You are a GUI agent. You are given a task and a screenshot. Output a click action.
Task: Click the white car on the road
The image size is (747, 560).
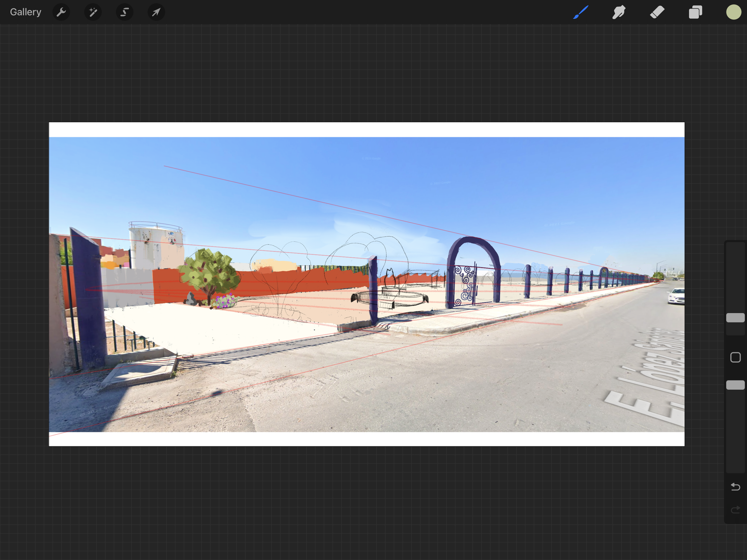(x=676, y=296)
